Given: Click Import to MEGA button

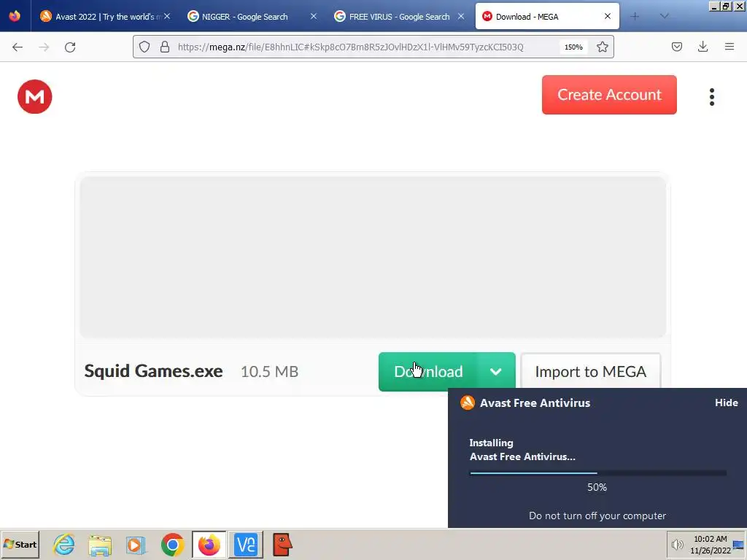Looking at the screenshot, I should tap(590, 372).
